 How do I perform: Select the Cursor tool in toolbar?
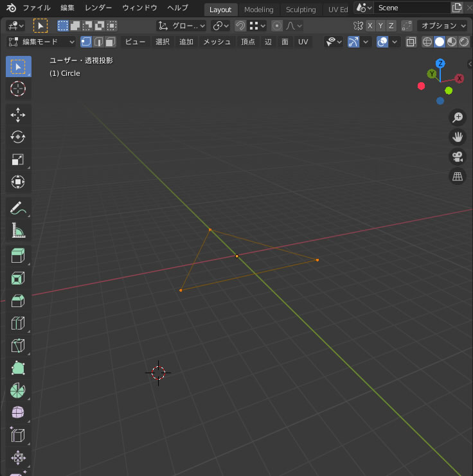tap(18, 89)
